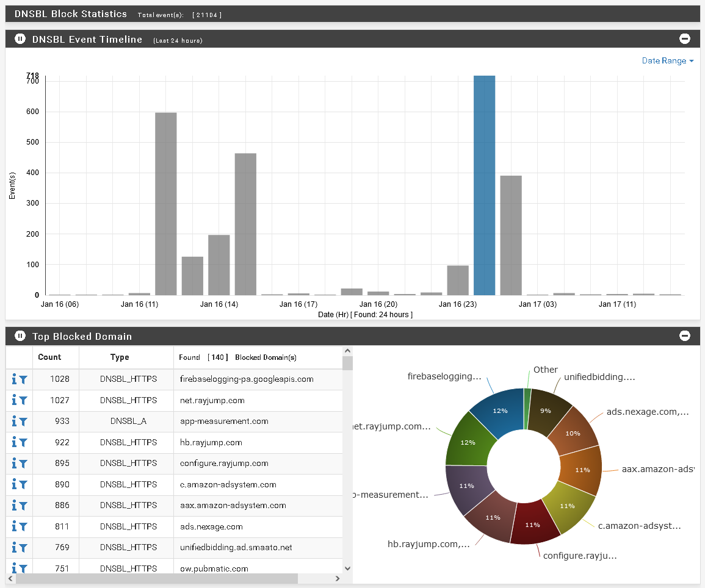The image size is (705, 588).
Task: Click the horizontal scrollbar right arrow
Action: [338, 579]
